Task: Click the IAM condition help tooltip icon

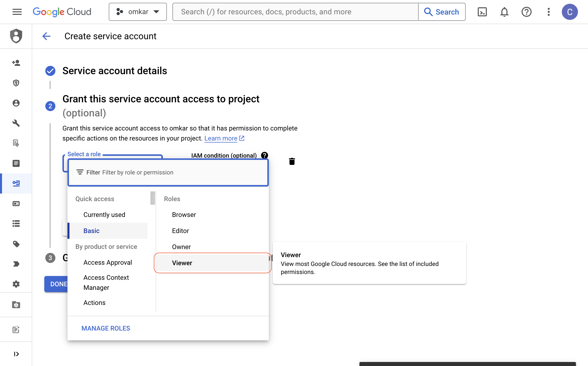Action: click(264, 155)
